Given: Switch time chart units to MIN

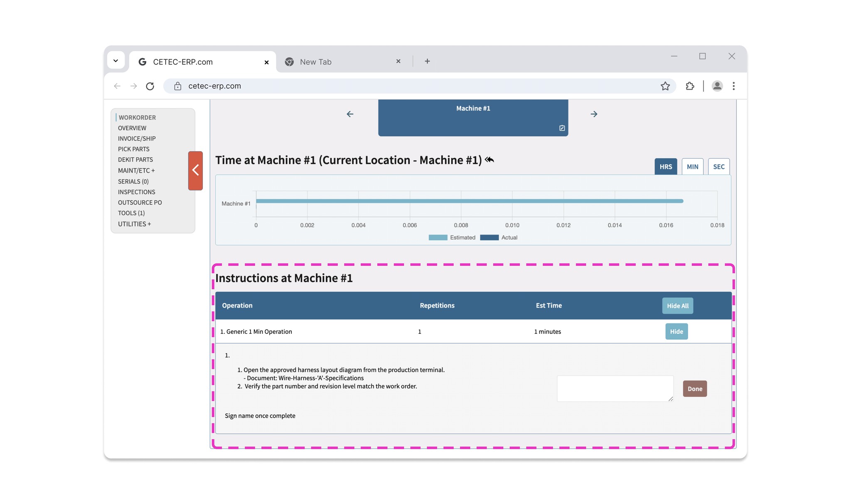Looking at the screenshot, I should (x=692, y=166).
